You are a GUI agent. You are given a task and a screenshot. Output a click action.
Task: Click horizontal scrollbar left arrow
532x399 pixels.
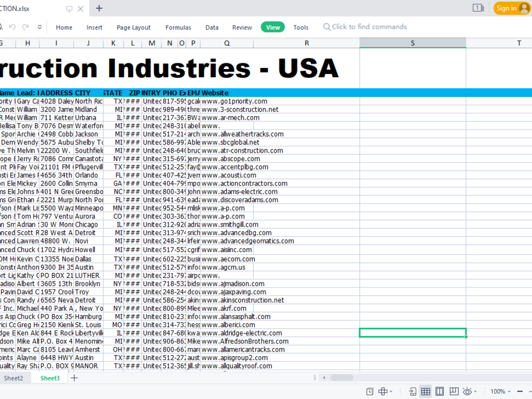(x=324, y=378)
